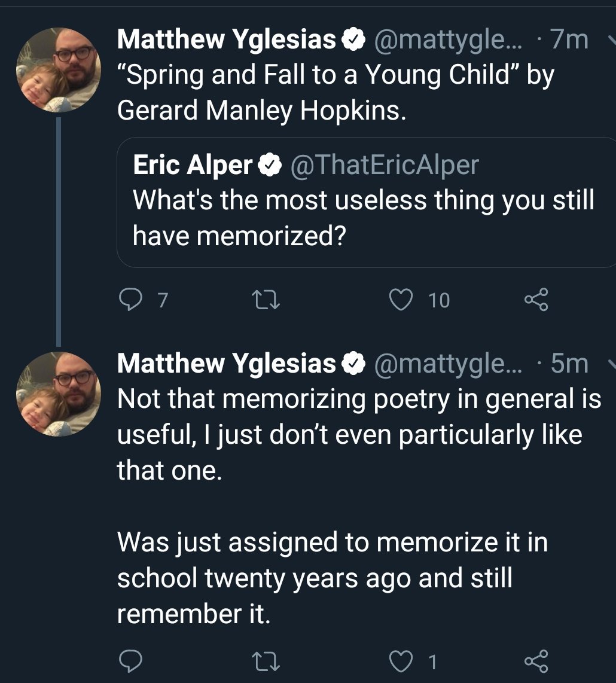The image size is (616, 683).
Task: Share the first tweet
Action: pos(535,300)
